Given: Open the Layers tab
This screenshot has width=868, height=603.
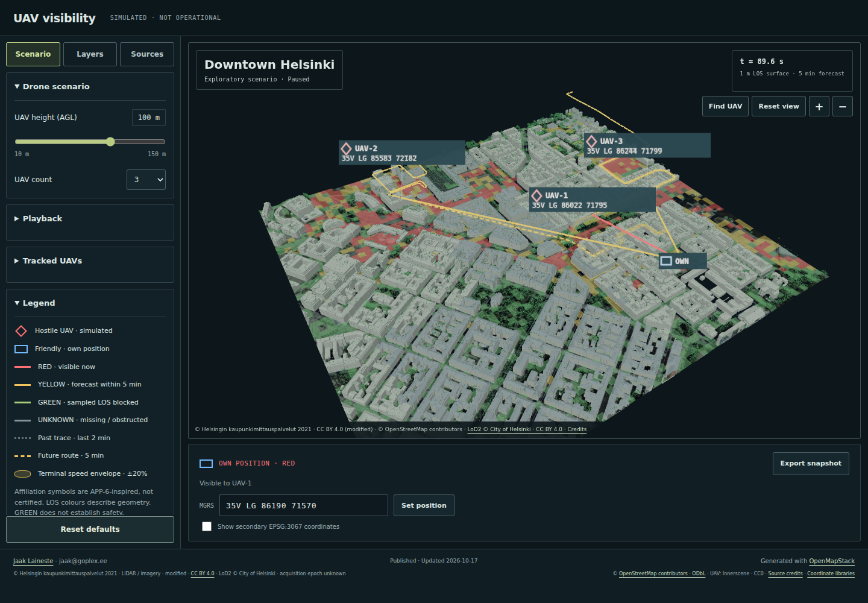Looking at the screenshot, I should (90, 54).
